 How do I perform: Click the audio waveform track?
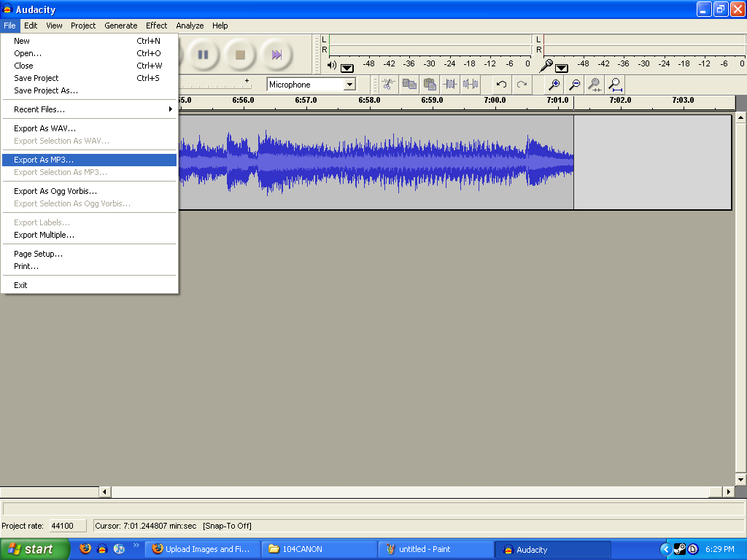pyautogui.click(x=376, y=162)
